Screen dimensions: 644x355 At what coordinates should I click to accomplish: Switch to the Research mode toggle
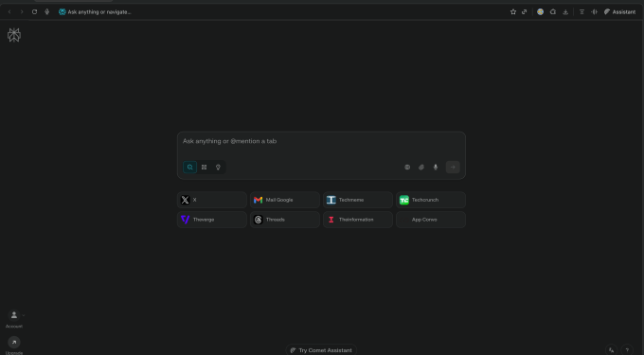tap(205, 167)
